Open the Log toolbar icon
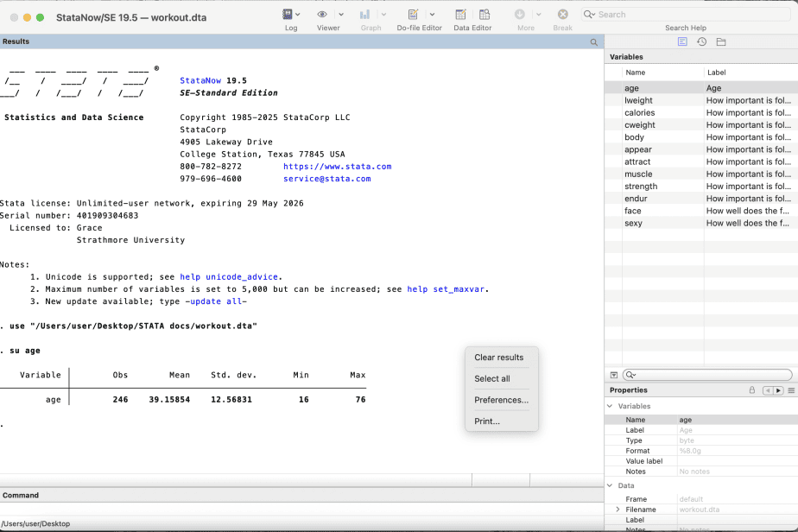Screen dimensions: 798x532 pos(288,15)
